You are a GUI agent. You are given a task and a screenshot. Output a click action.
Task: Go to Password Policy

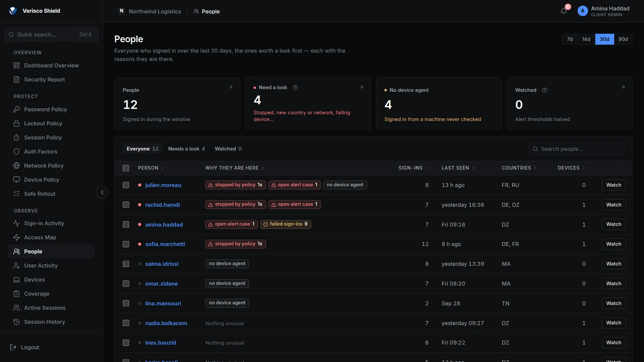(51, 109)
